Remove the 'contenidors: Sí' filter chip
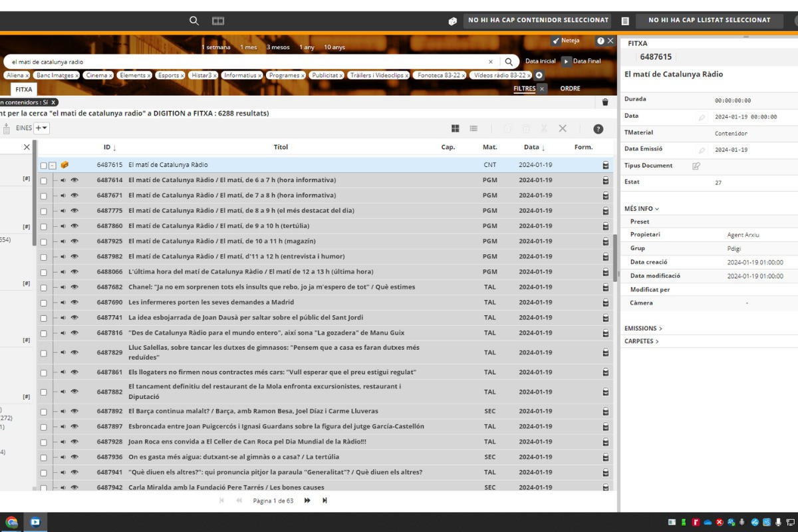 point(54,102)
